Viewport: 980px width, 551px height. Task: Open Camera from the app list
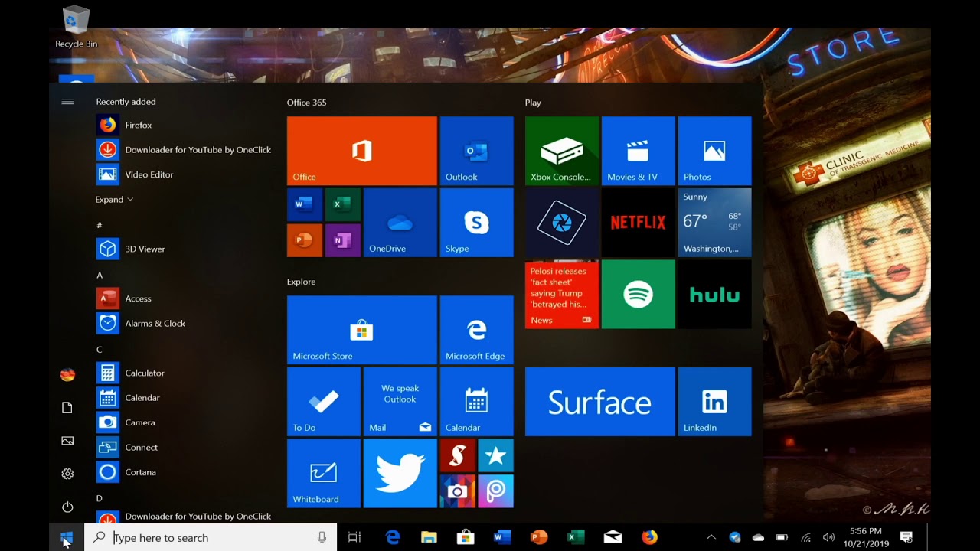(184, 422)
